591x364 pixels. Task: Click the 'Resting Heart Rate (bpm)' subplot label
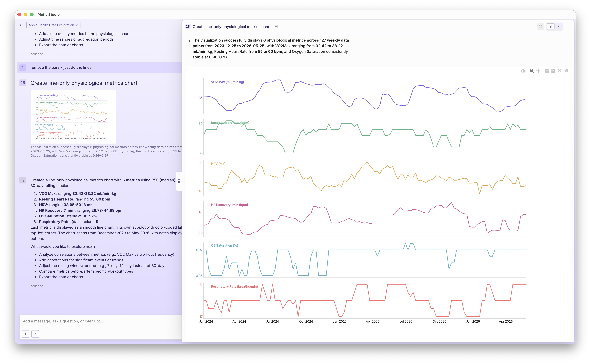coord(230,123)
